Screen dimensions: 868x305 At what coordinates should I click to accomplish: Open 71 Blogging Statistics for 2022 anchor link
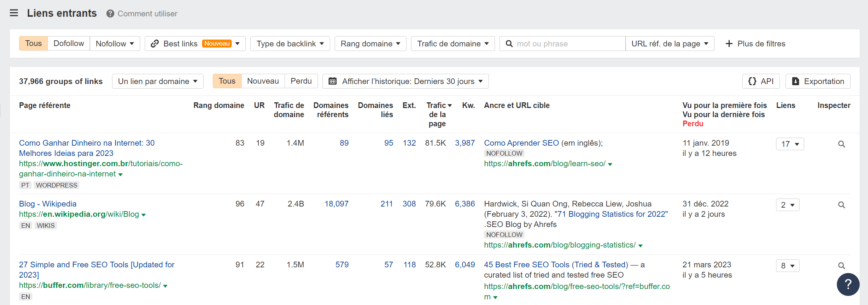[x=611, y=214]
